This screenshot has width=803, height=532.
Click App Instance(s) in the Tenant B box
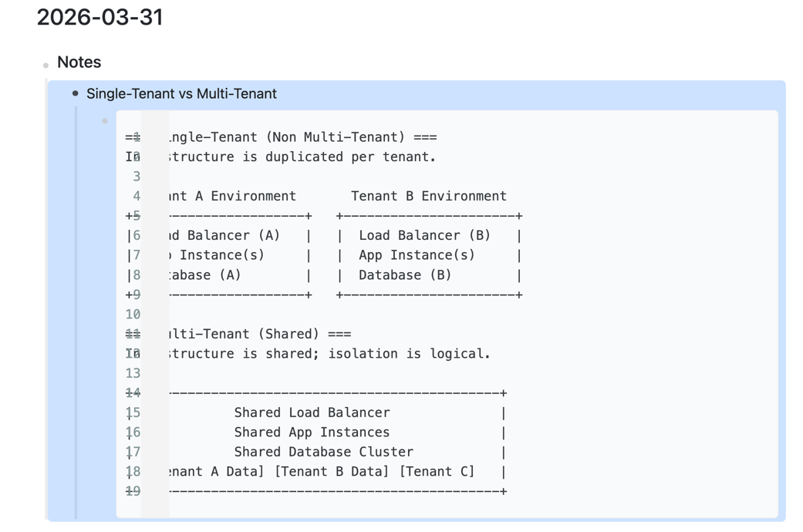tap(417, 255)
